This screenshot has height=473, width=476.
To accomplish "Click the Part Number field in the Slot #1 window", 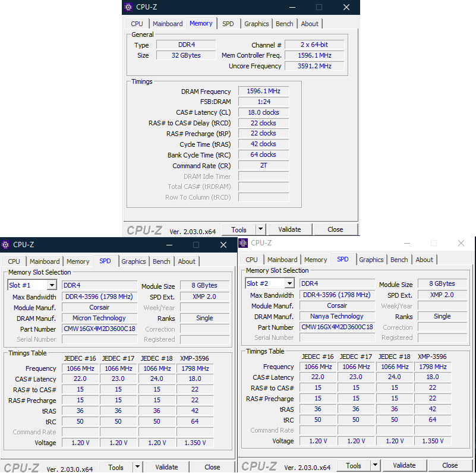I will coord(100,329).
